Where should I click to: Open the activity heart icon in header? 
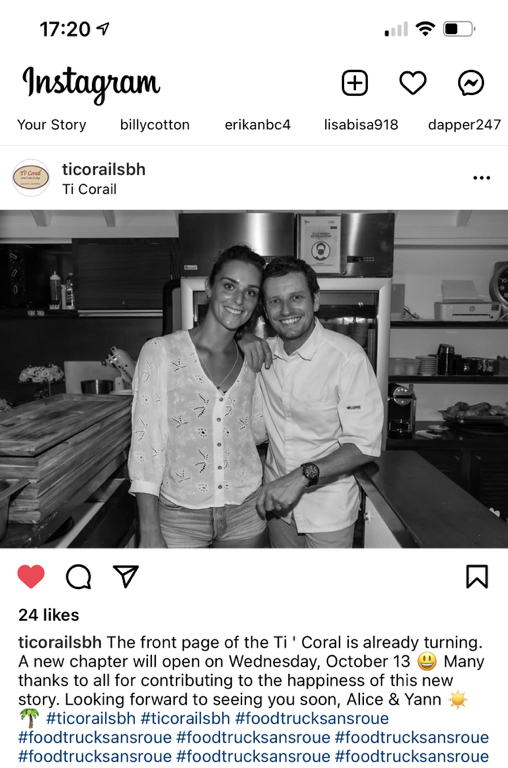(x=413, y=82)
